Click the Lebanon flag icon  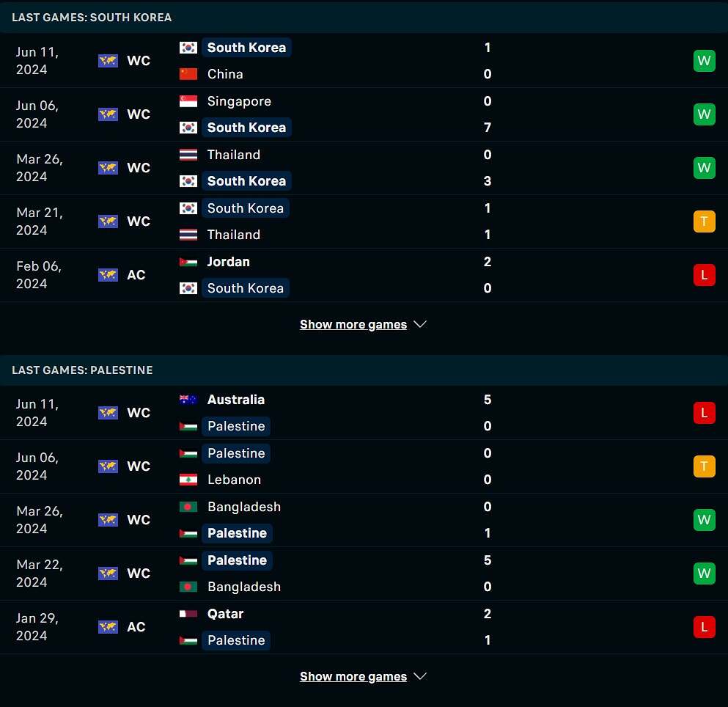(188, 480)
